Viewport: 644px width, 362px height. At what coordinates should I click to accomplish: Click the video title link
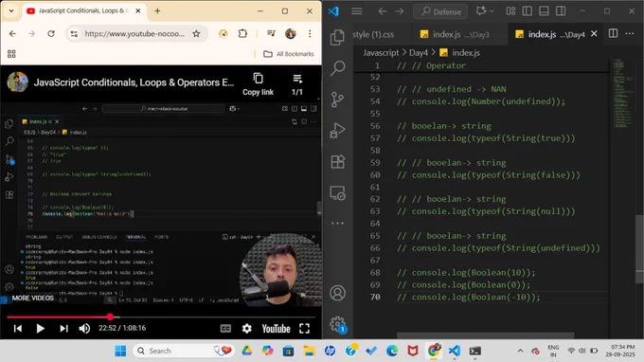click(134, 82)
